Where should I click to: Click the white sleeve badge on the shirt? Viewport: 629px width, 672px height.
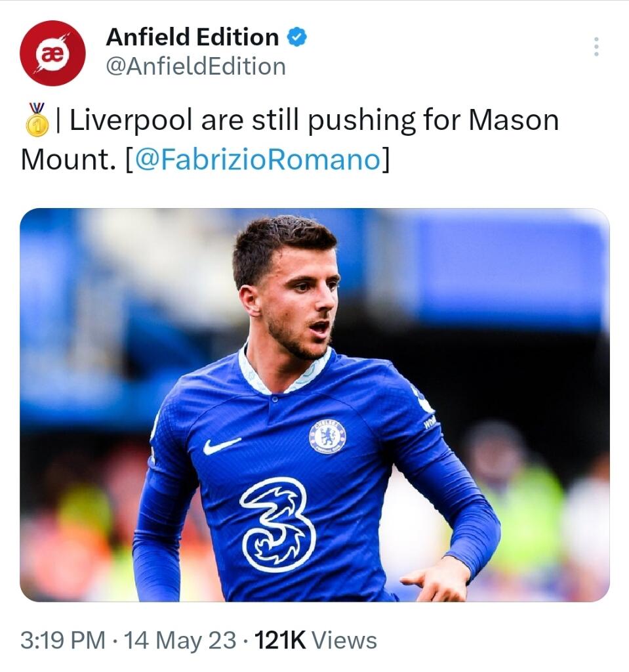point(423,401)
